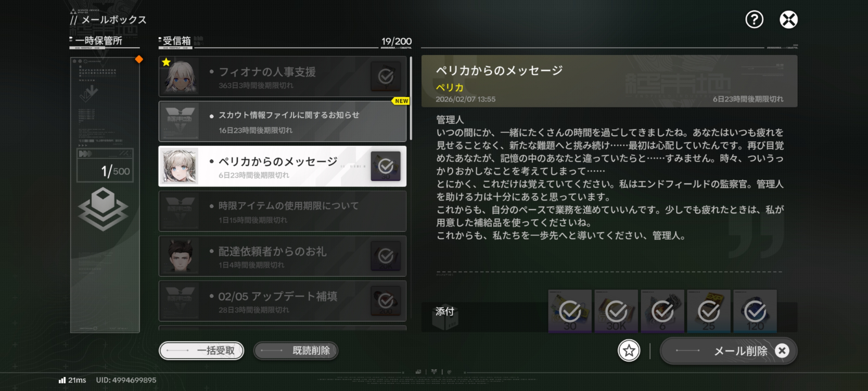Open the 02/05 アップデート補填 mail
This screenshot has height=391, width=868.
[x=282, y=301]
